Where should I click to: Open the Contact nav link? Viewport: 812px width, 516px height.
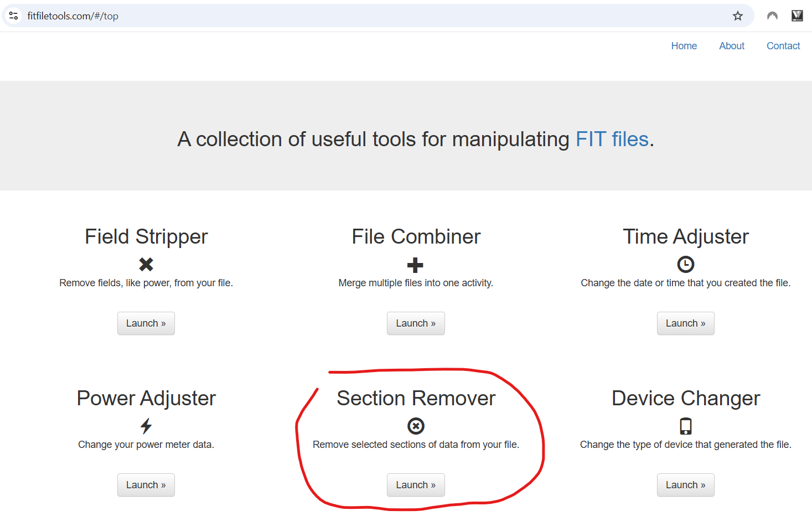783,46
